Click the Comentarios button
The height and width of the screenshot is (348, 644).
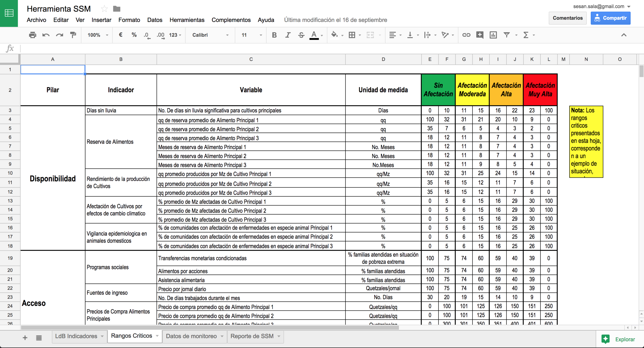(x=567, y=18)
